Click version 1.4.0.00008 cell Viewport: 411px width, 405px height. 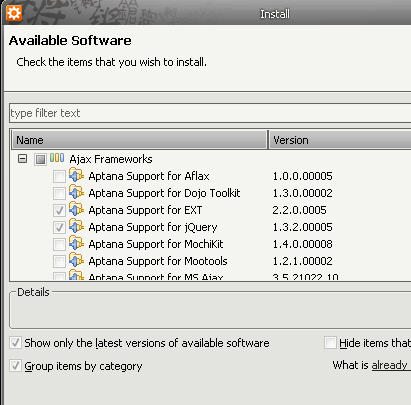[302, 244]
